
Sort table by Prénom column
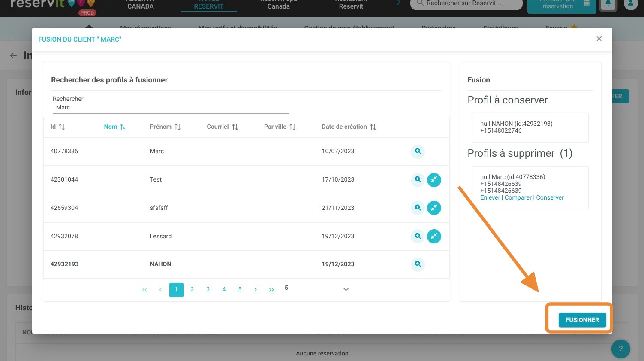tap(165, 127)
